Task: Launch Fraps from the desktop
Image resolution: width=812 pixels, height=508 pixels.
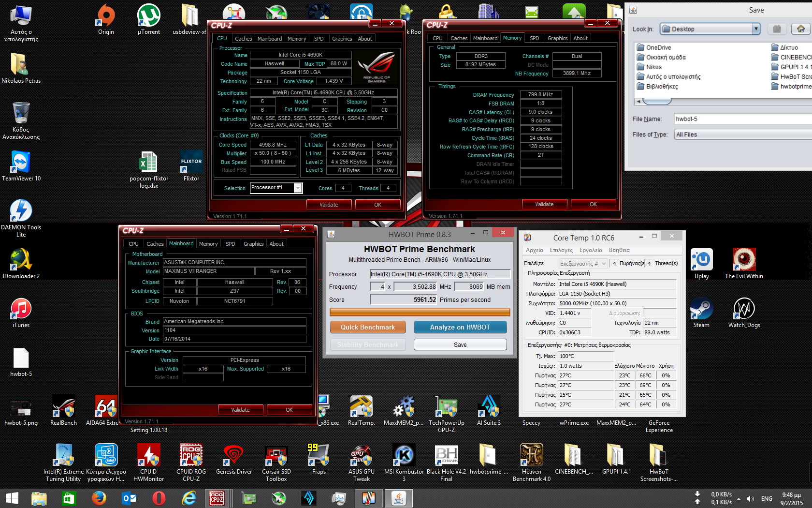Action: [x=319, y=459]
